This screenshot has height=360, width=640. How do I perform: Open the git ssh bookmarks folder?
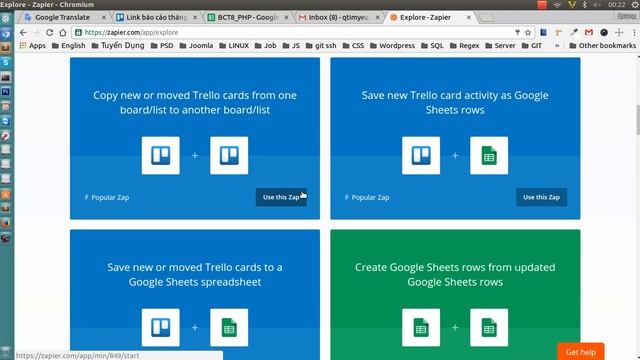[321, 46]
